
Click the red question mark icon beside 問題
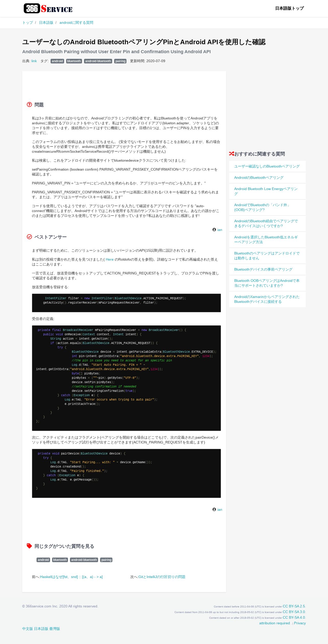pyautogui.click(x=29, y=104)
